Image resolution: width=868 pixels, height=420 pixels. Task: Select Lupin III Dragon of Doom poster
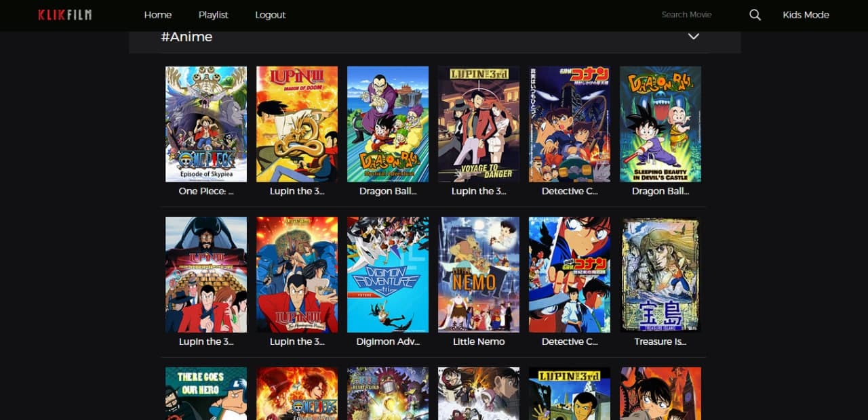[x=297, y=124]
